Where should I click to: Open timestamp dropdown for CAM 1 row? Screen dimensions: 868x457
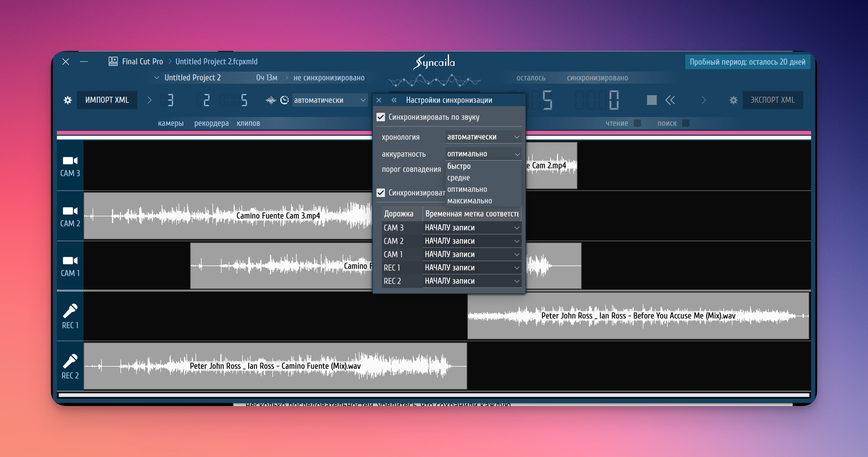[472, 254]
